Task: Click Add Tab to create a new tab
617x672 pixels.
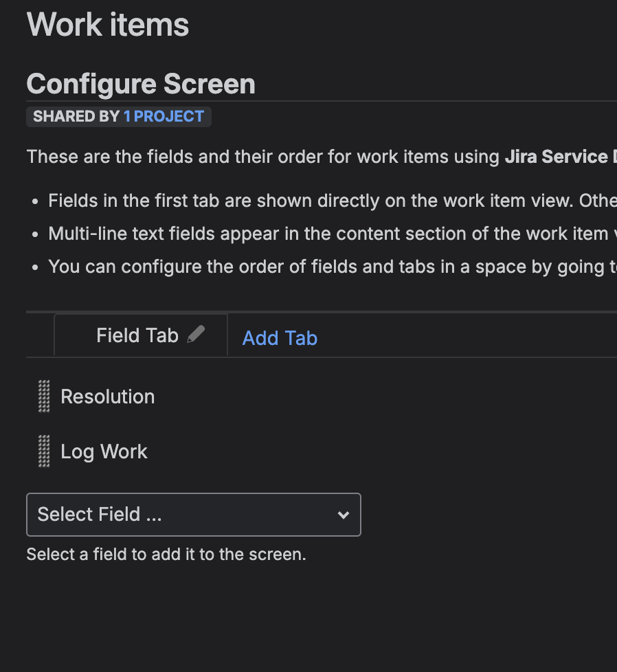Action: pos(279,337)
